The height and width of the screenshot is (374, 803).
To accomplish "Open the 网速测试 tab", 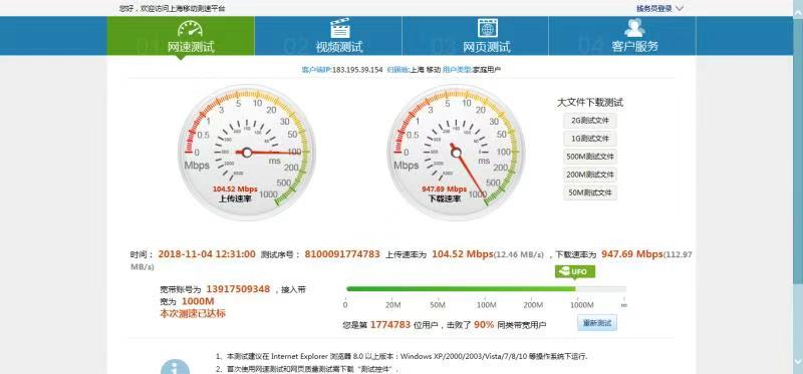I will click(181, 36).
